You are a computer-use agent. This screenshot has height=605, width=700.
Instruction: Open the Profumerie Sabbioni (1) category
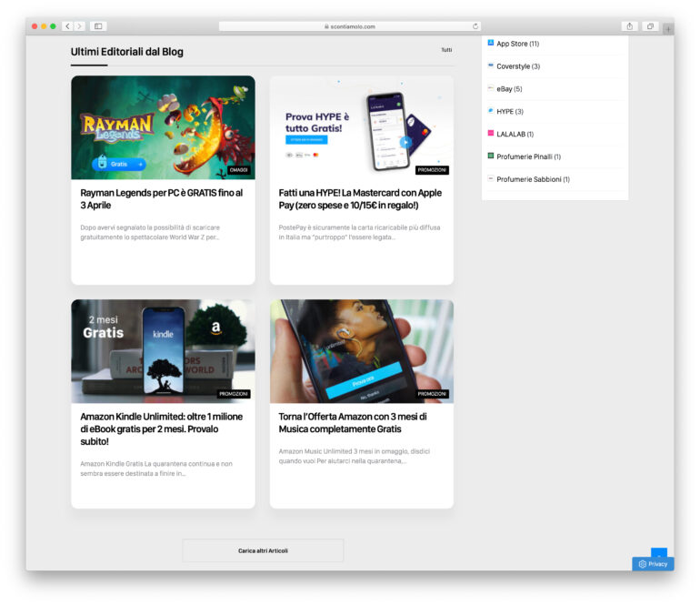(533, 179)
